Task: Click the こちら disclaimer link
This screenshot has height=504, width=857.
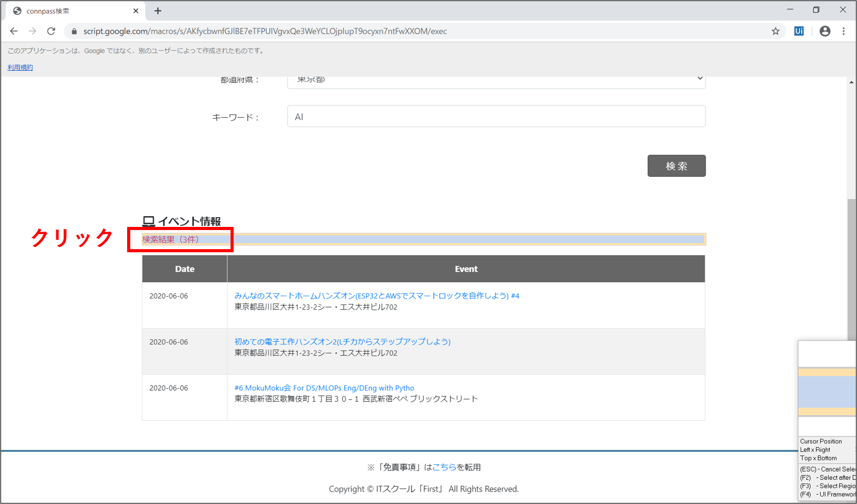Action: tap(444, 467)
